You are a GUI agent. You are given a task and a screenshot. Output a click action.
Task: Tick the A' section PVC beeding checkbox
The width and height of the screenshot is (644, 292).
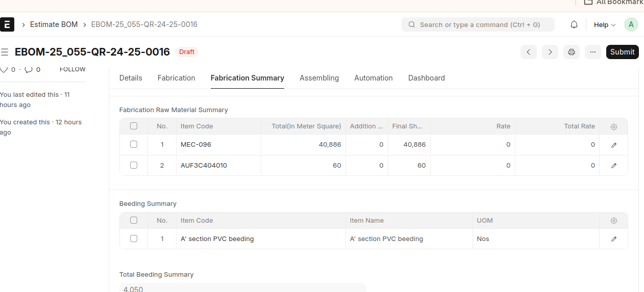[x=134, y=238]
